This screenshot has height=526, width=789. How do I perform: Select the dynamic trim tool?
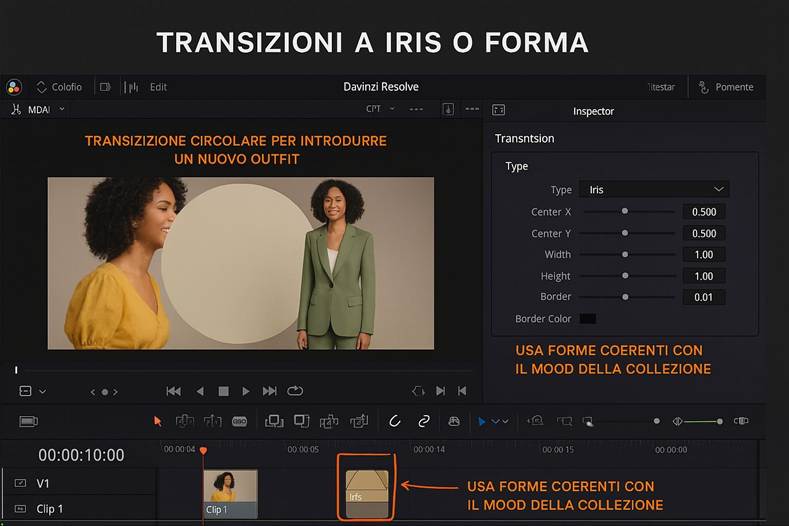click(x=212, y=421)
